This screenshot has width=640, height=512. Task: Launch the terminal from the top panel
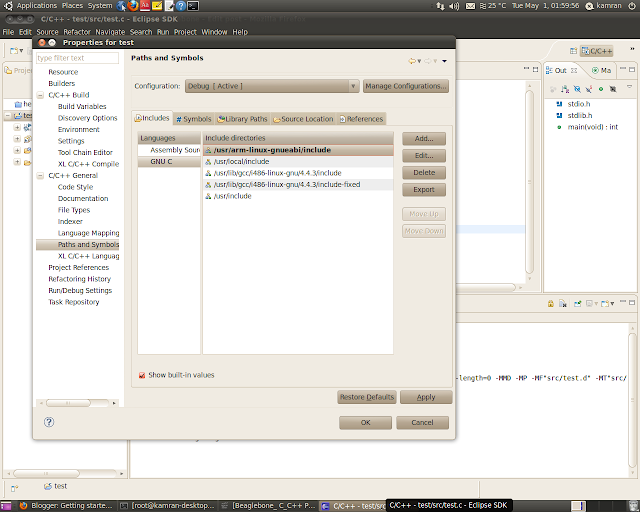point(193,6)
